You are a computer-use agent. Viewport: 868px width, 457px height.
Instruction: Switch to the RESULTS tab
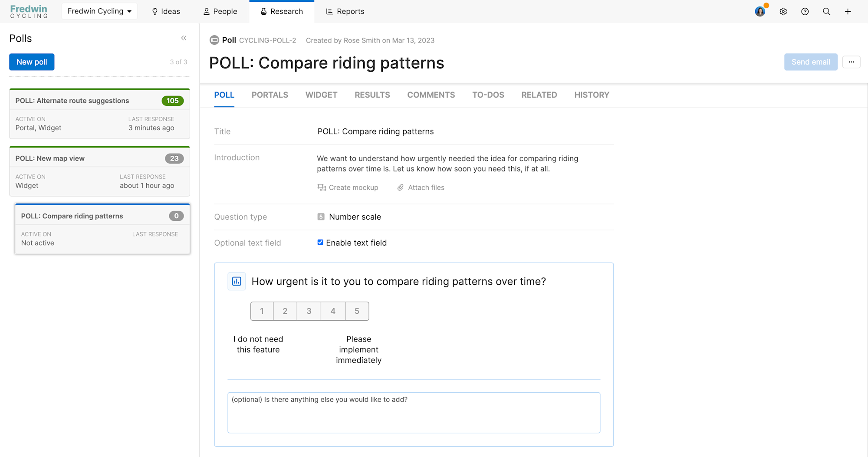click(x=372, y=95)
